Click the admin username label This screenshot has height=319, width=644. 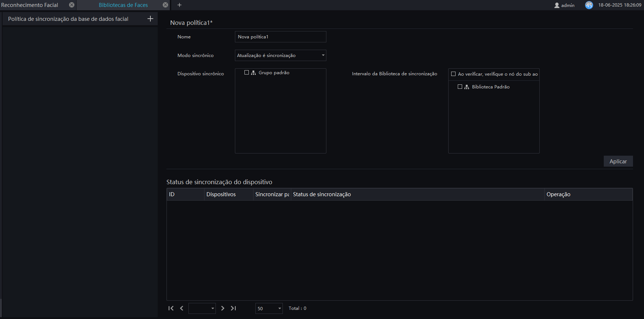(x=568, y=5)
